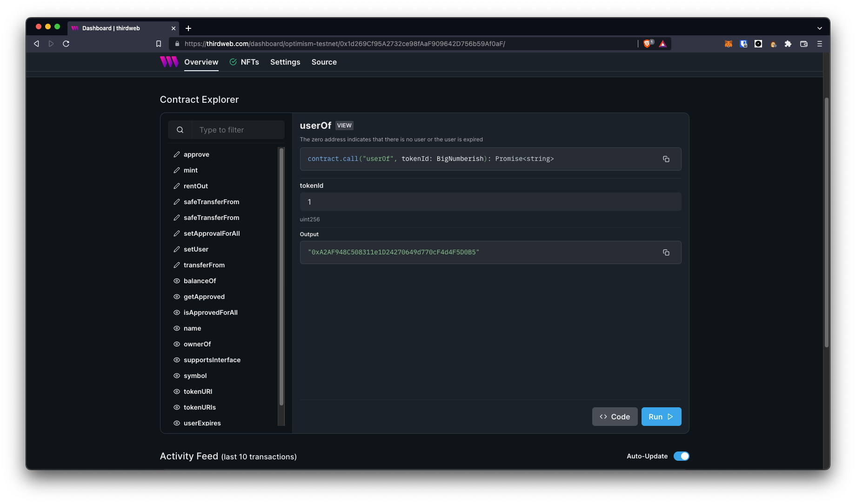The height and width of the screenshot is (504, 856).
Task: Show the Code snippet button
Action: pos(615,417)
